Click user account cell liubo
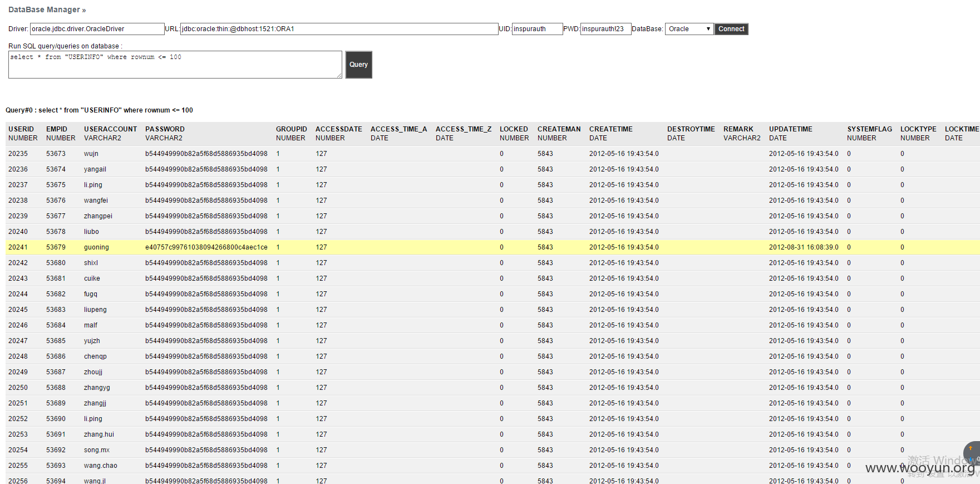Viewport: 980px width, 484px height. click(91, 232)
